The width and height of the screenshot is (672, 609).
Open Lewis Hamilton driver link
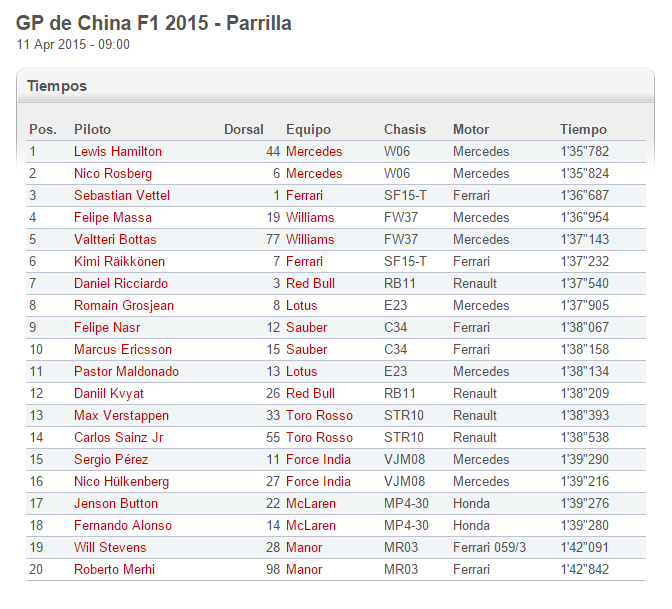coord(118,152)
